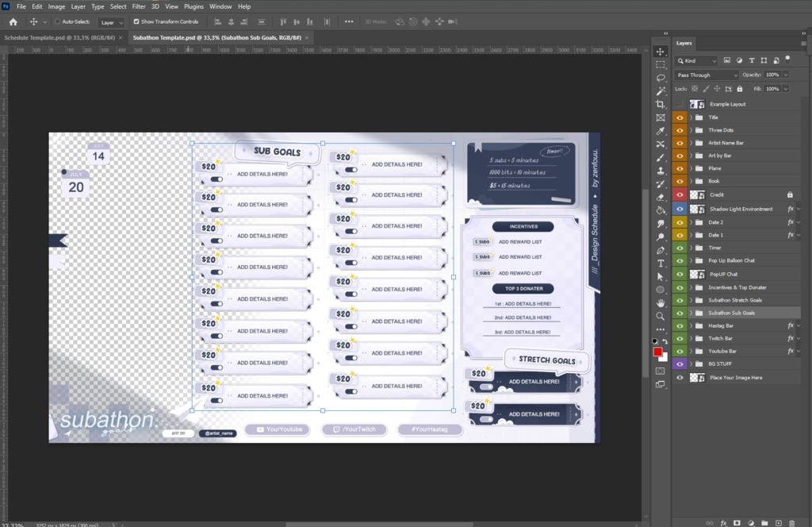Click the Add layer mask button
This screenshot has height=527, width=812.
(x=737, y=522)
